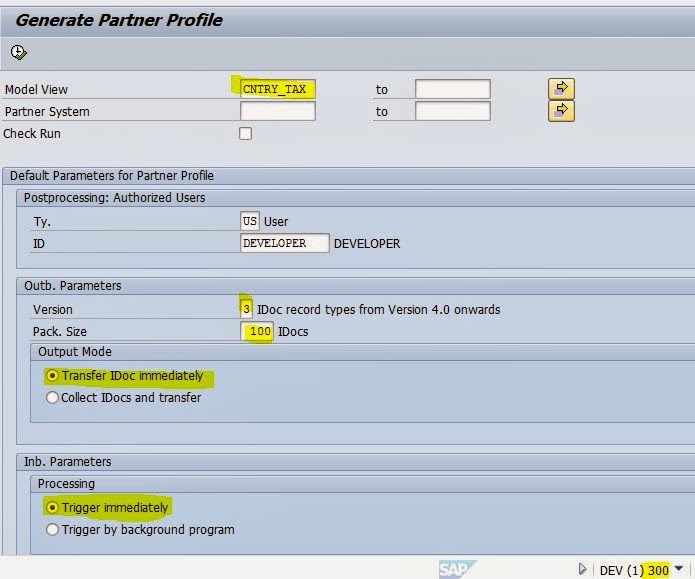The image size is (695, 579).
Task: Click the 'Partner System' field label
Action: pos(47,112)
